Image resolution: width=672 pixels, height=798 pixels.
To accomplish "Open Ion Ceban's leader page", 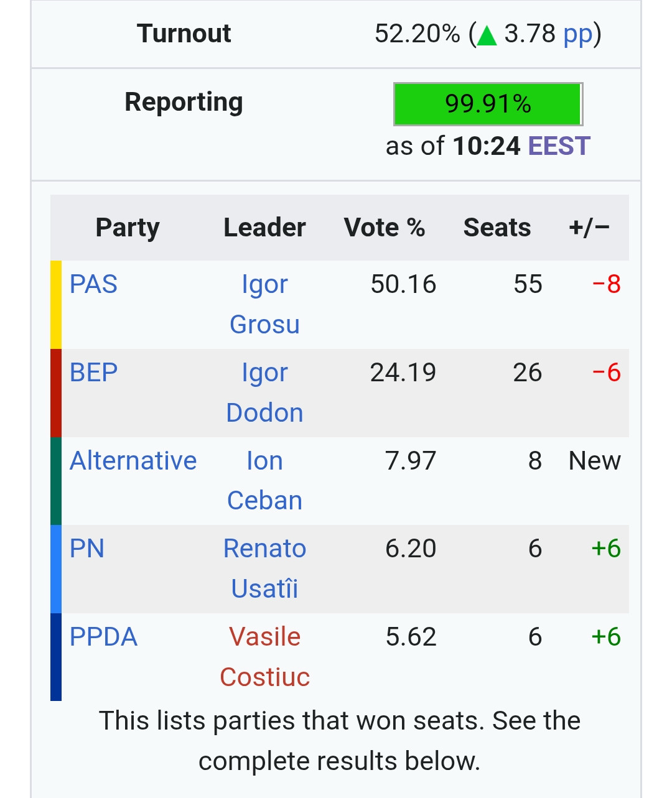I will (264, 481).
